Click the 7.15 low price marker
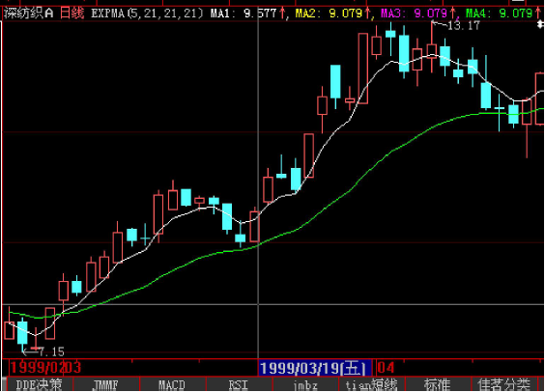Viewport: 545px width, 392px height. 51,352
